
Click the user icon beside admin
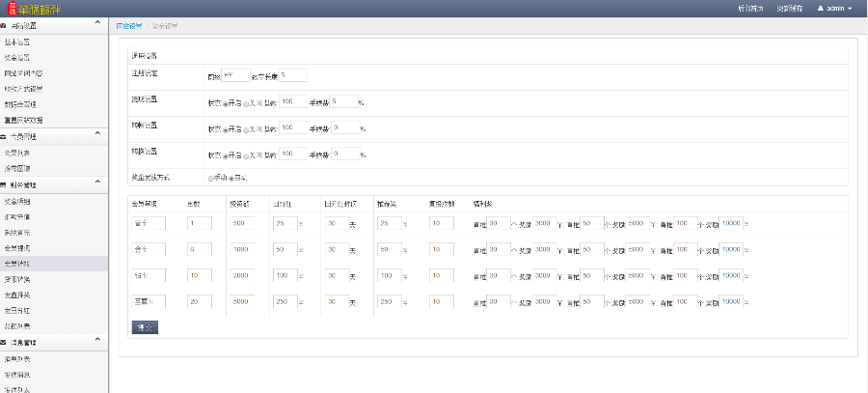point(821,9)
